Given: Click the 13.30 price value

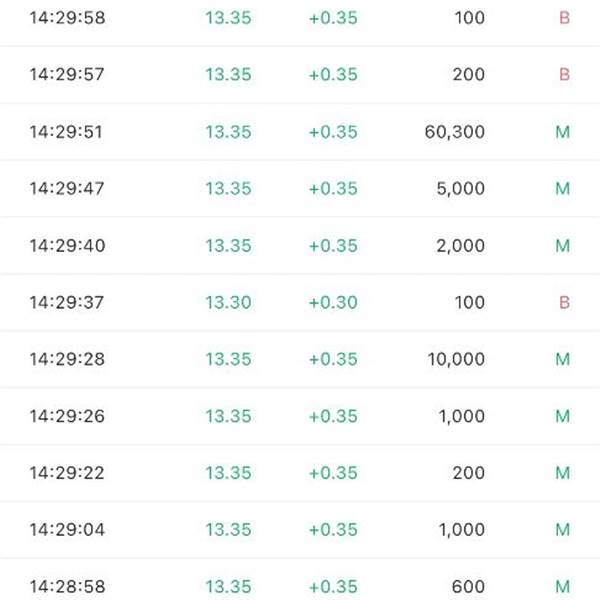Looking at the screenshot, I should 228,303.
